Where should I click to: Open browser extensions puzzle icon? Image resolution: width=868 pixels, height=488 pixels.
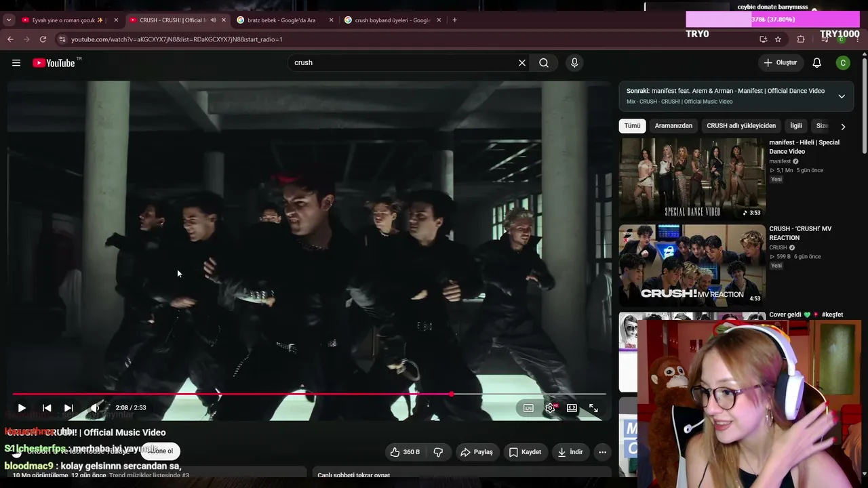801,39
